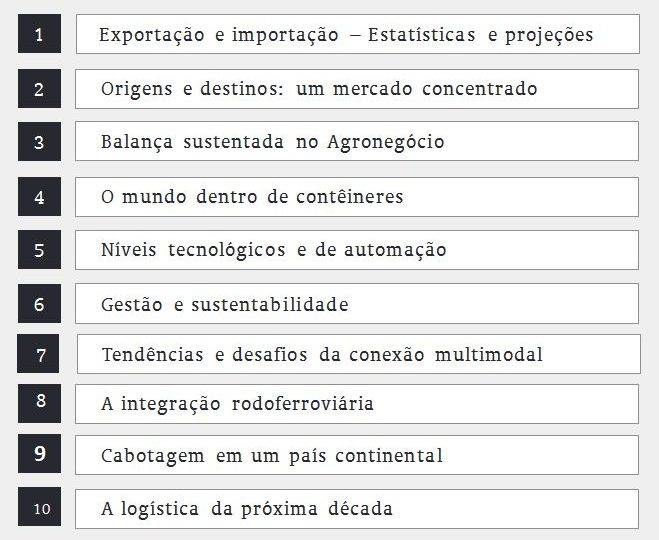Image resolution: width=659 pixels, height=540 pixels.
Task: Select the number 6 square
Action: click(39, 303)
